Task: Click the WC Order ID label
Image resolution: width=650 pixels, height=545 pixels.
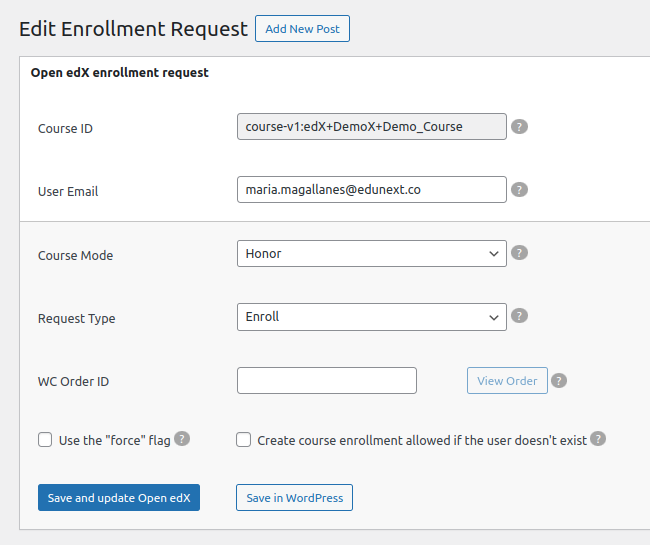Action: click(x=73, y=381)
